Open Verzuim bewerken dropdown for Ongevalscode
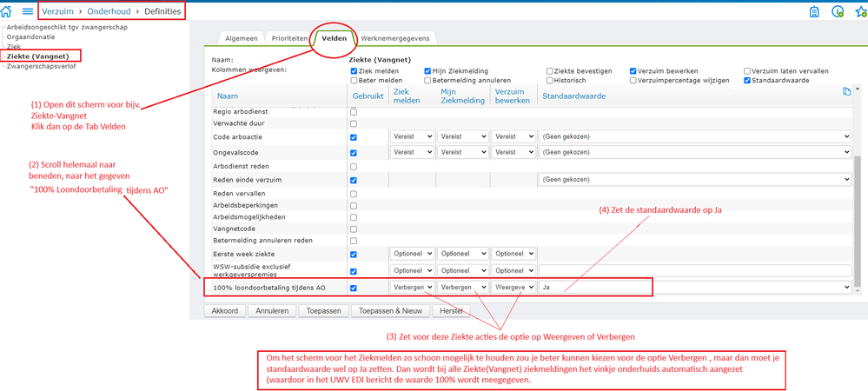868x391 pixels. point(514,152)
